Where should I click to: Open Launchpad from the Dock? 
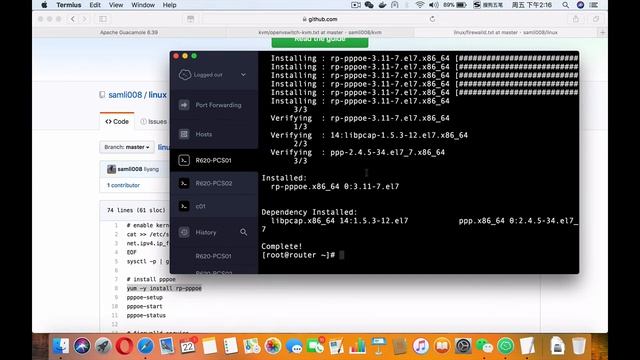(103, 346)
